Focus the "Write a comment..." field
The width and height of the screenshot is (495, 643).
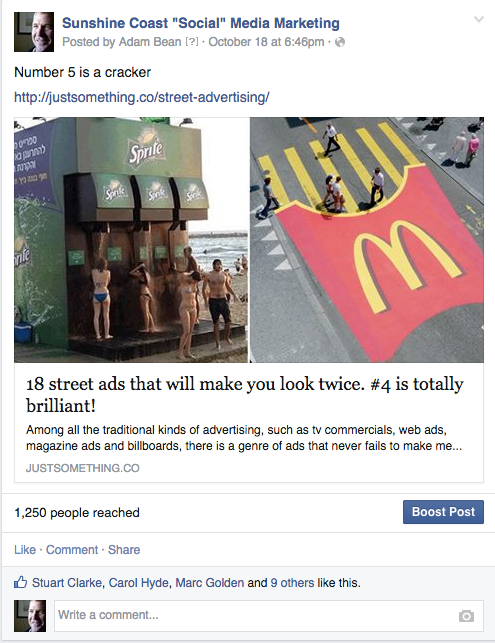[x=269, y=616]
